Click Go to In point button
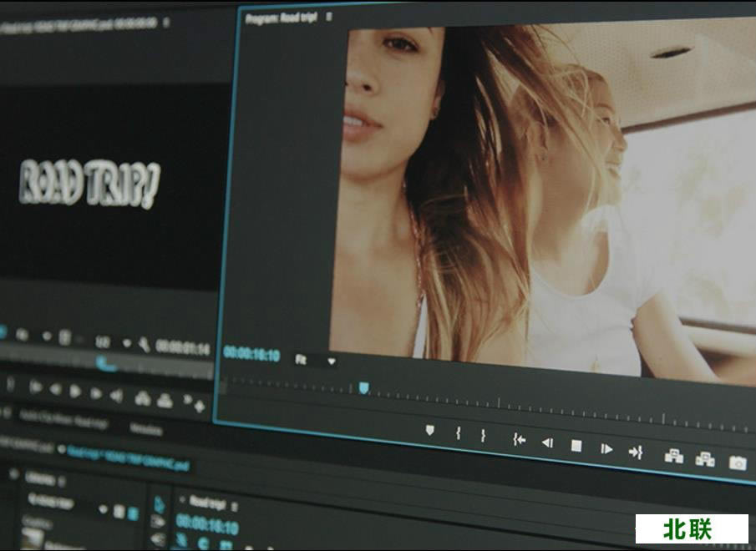 [x=519, y=440]
